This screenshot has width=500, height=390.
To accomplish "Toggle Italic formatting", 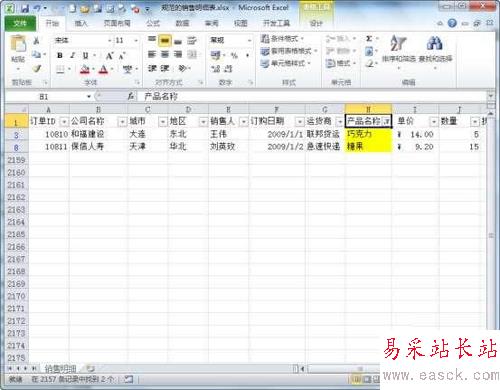I will 72,55.
